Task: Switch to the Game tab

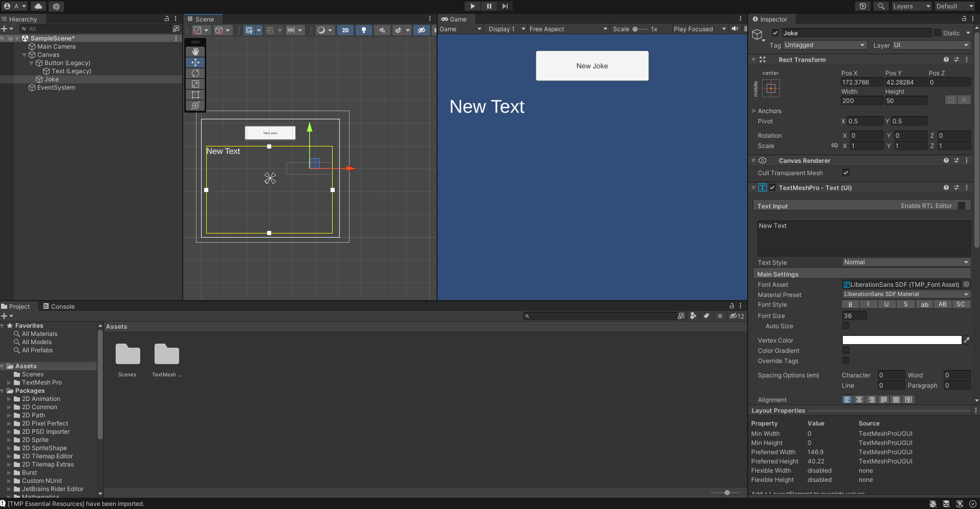Action: pos(454,19)
